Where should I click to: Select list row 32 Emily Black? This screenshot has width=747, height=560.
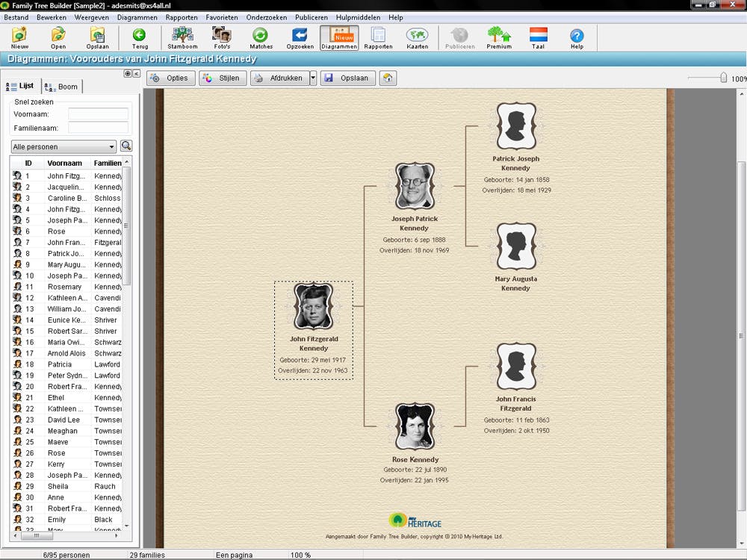click(x=66, y=520)
